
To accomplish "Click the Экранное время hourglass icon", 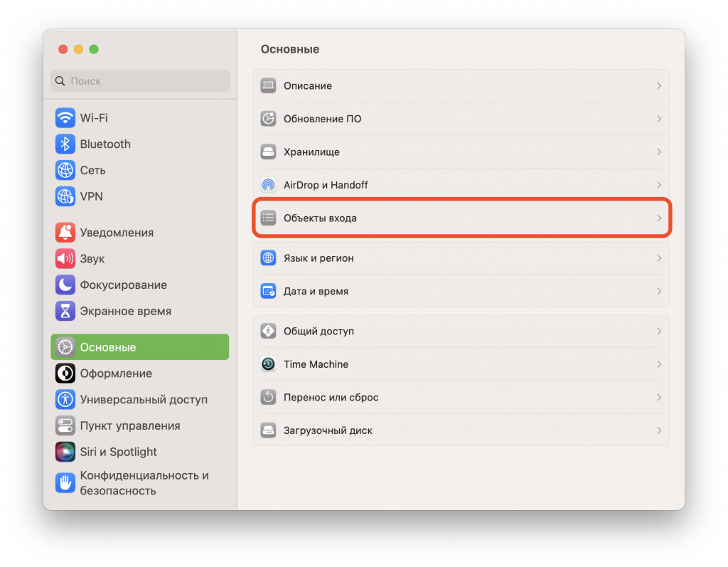I will pyautogui.click(x=65, y=312).
